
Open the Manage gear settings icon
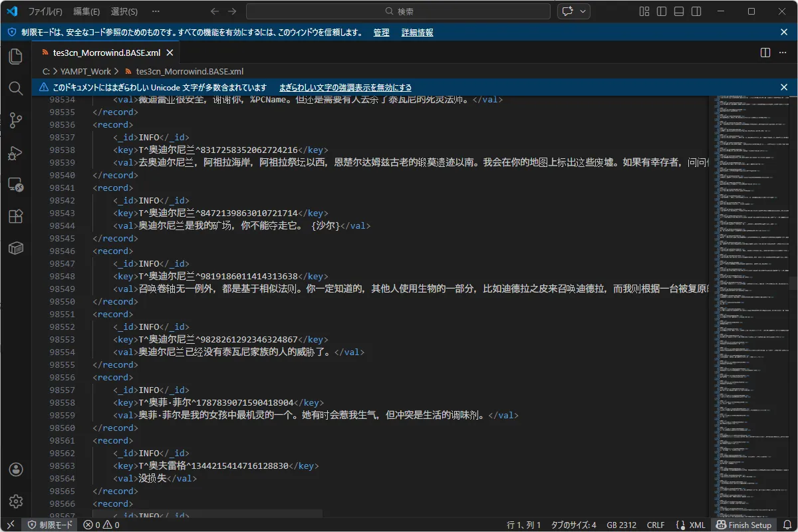tap(16, 501)
